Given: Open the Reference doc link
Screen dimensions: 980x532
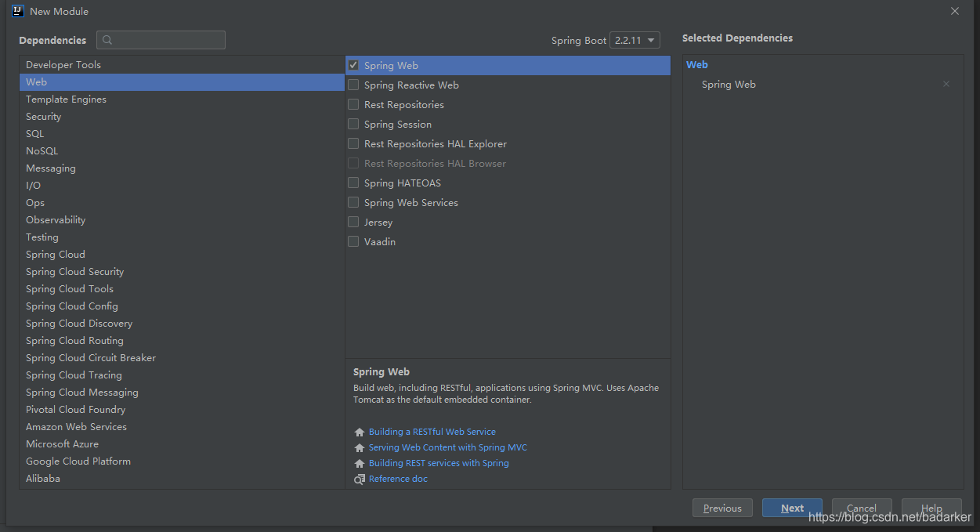Looking at the screenshot, I should [398, 479].
